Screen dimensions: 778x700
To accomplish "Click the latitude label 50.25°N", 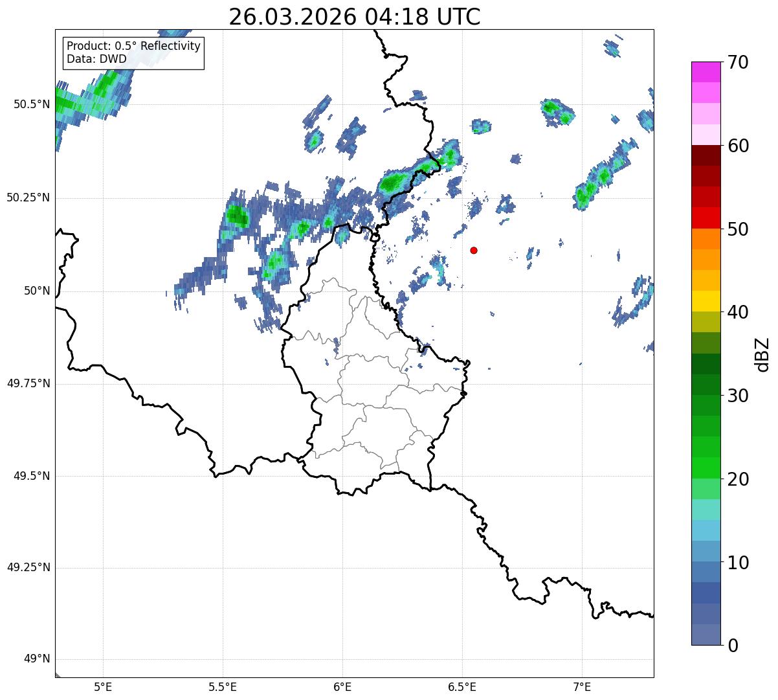I will point(28,198).
